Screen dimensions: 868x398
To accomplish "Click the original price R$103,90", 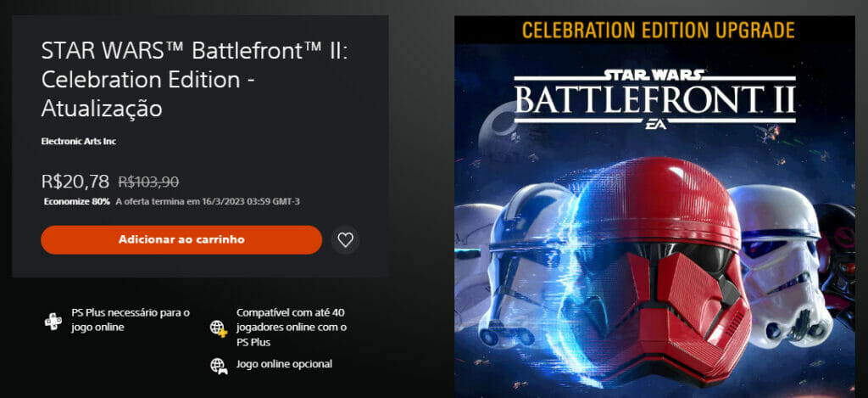I will (x=148, y=182).
